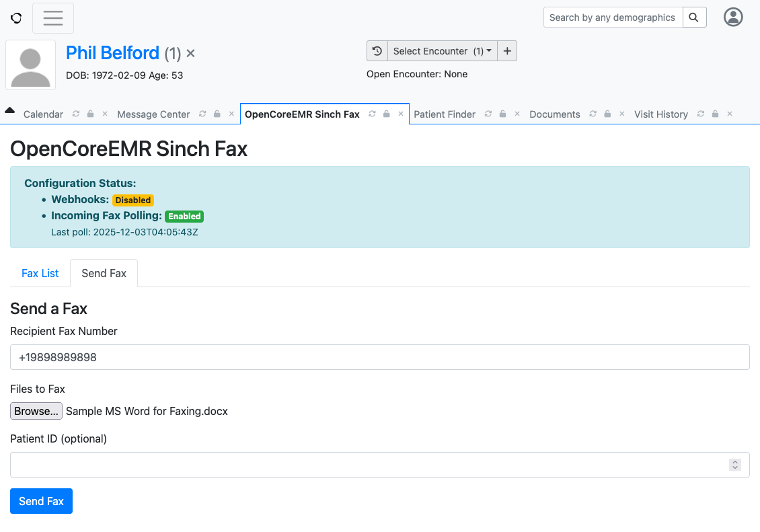Open the hamburger main menu
The width and height of the screenshot is (760, 532).
(53, 18)
